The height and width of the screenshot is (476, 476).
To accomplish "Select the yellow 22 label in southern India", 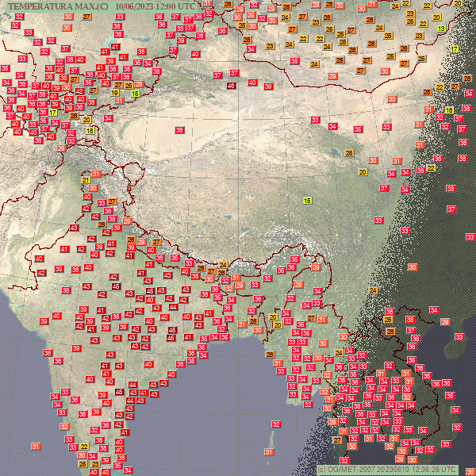I will click(x=84, y=447).
